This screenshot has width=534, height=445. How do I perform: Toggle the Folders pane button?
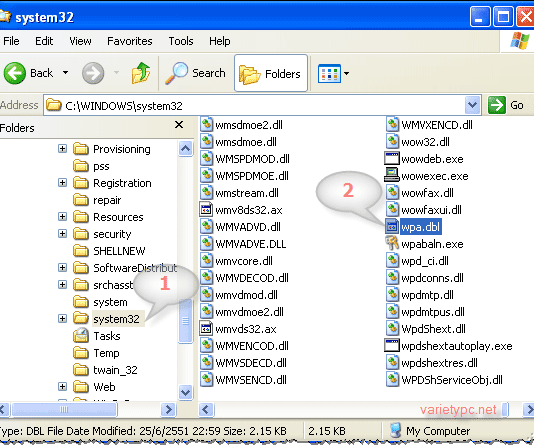click(x=271, y=73)
